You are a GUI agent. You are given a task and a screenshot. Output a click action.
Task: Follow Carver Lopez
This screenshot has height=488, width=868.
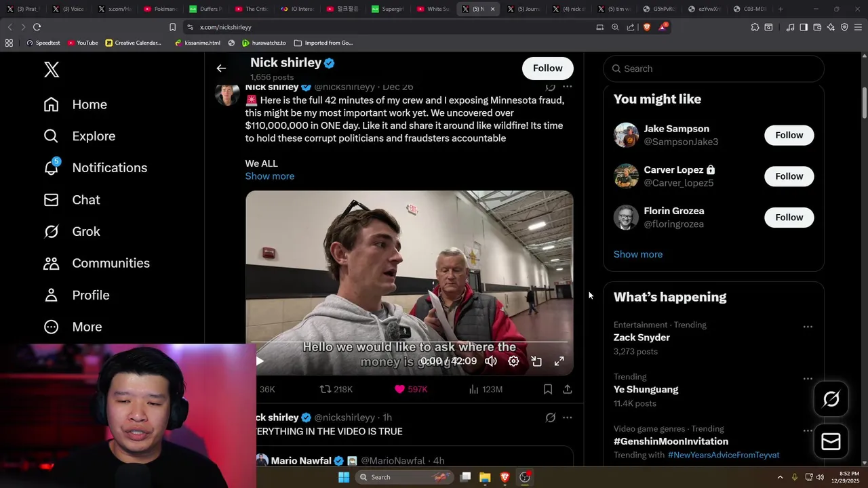[789, 176]
